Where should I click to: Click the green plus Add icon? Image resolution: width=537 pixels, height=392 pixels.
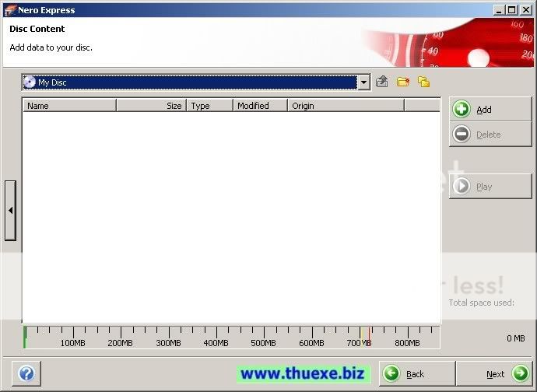462,110
